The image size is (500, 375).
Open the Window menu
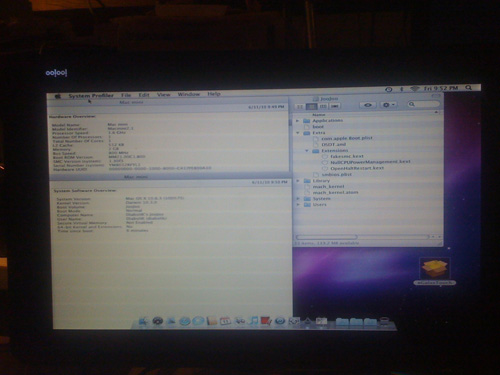tap(189, 94)
